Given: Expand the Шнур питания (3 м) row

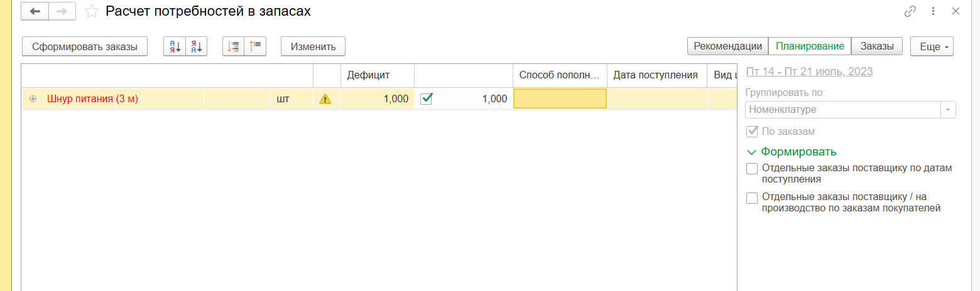Looking at the screenshot, I should 33,99.
